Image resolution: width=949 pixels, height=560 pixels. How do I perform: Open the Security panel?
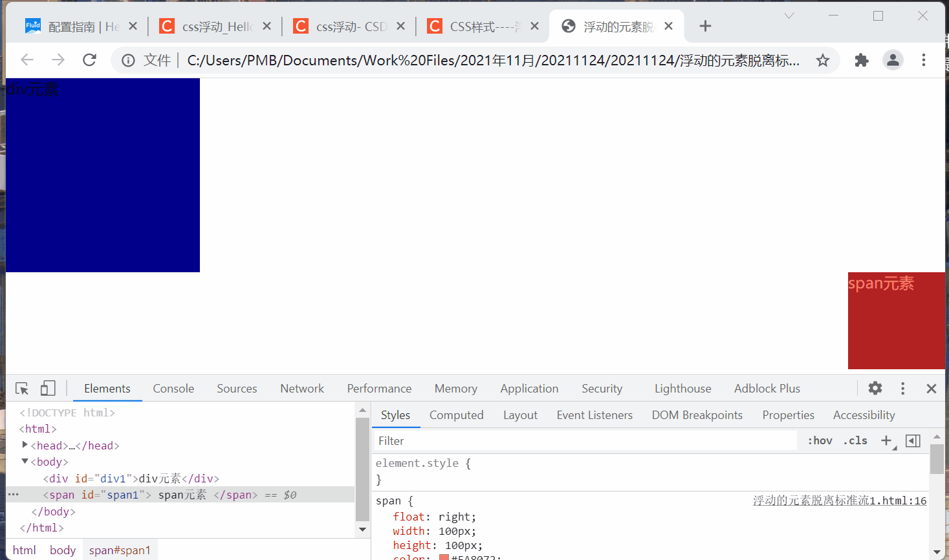point(602,389)
